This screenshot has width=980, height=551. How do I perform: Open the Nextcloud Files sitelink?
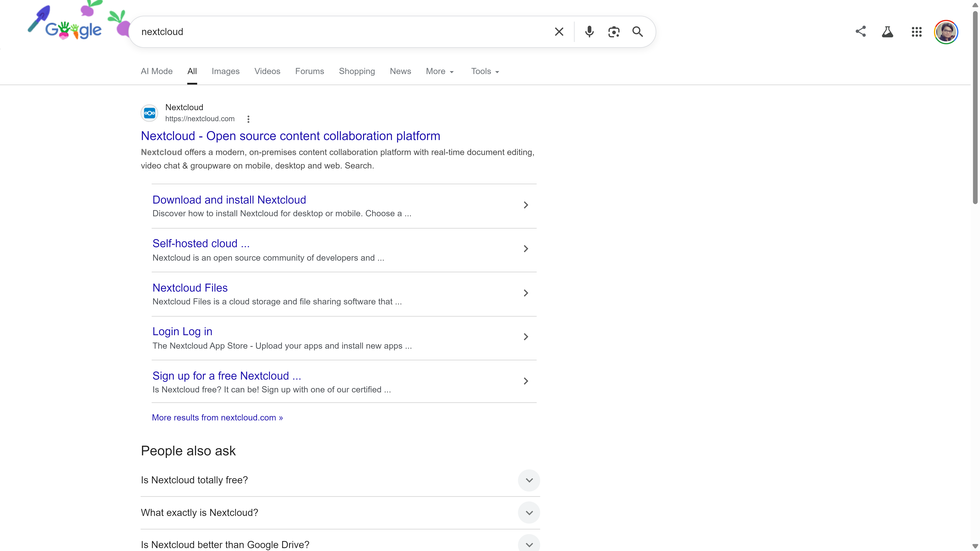pos(190,288)
